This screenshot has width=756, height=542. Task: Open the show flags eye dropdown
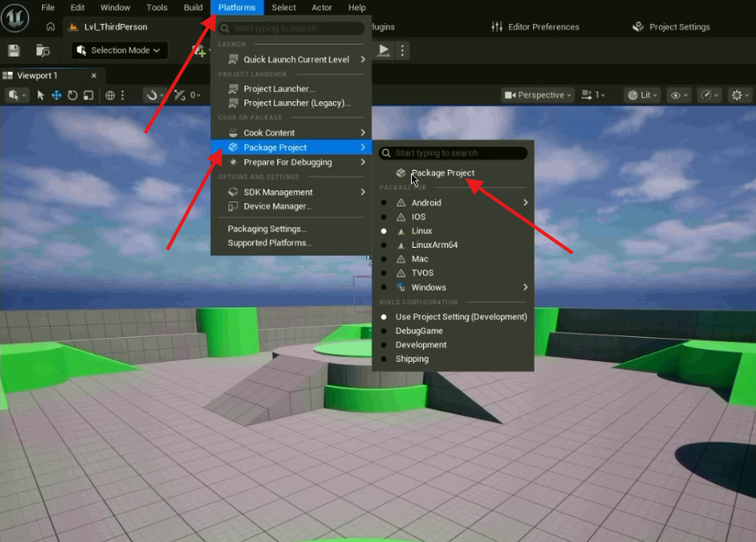tap(679, 95)
